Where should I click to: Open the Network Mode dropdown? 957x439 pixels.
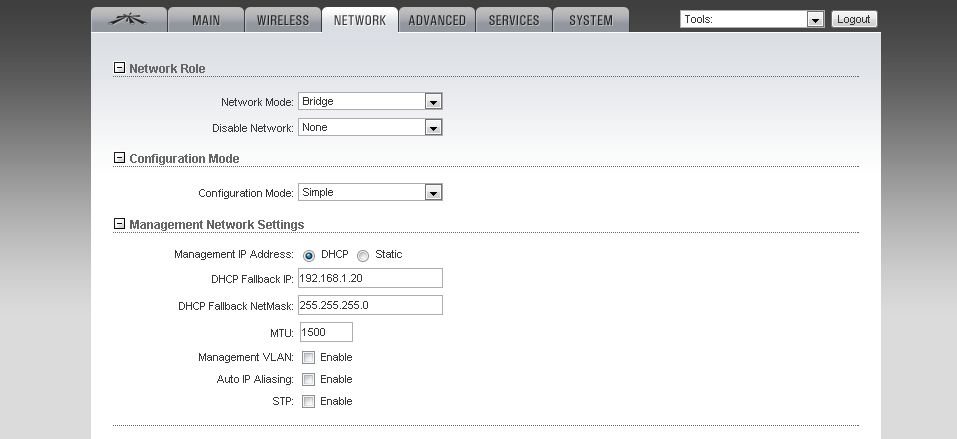point(370,101)
